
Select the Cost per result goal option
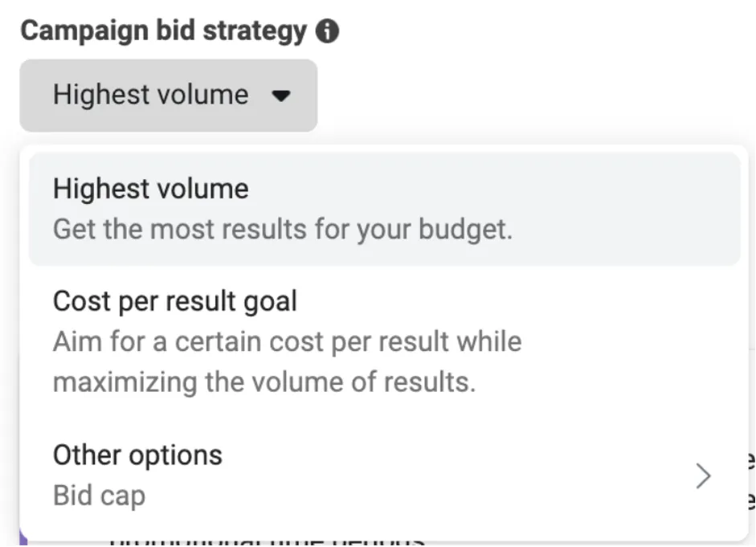174,301
